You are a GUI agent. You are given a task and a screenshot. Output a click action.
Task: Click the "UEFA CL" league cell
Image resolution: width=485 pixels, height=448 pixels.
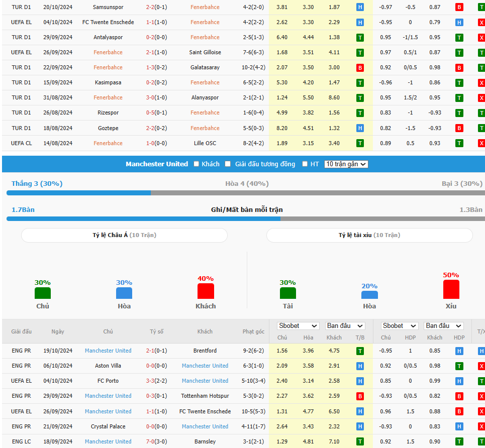[x=21, y=143]
